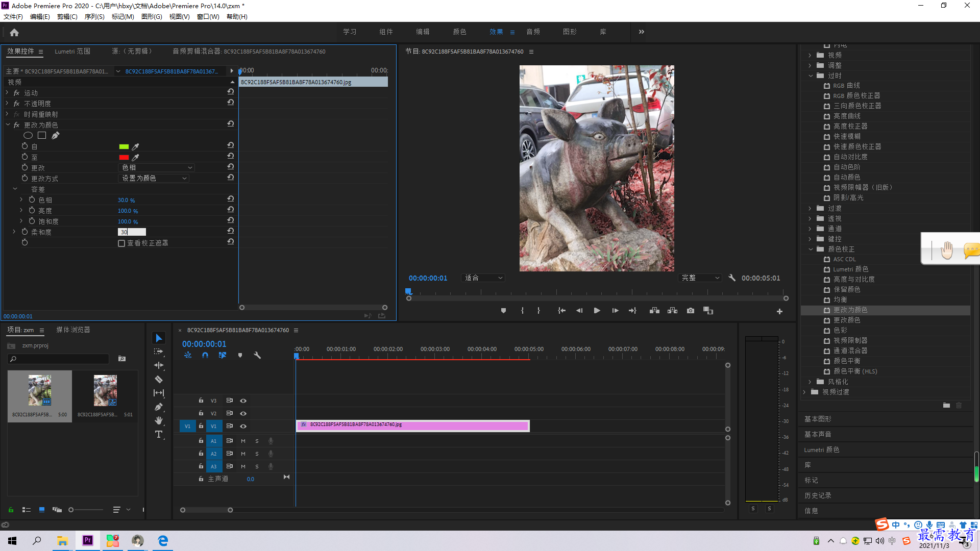Enable 查看校正遮罩 checkbox

[x=121, y=243]
